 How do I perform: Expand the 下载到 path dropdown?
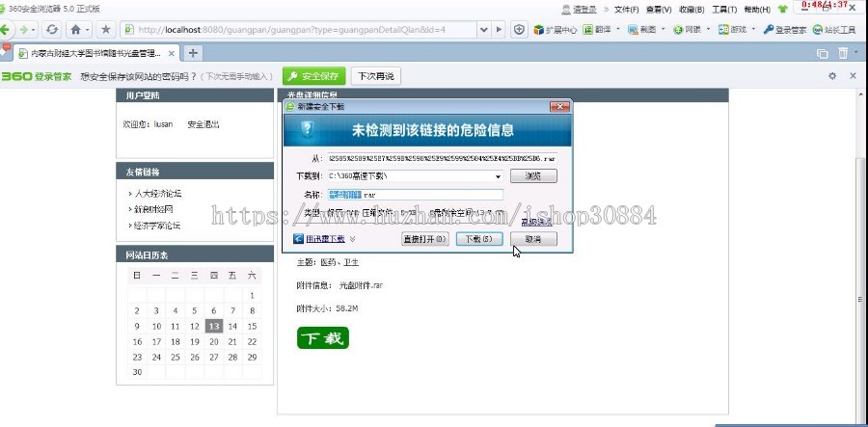[x=498, y=176]
